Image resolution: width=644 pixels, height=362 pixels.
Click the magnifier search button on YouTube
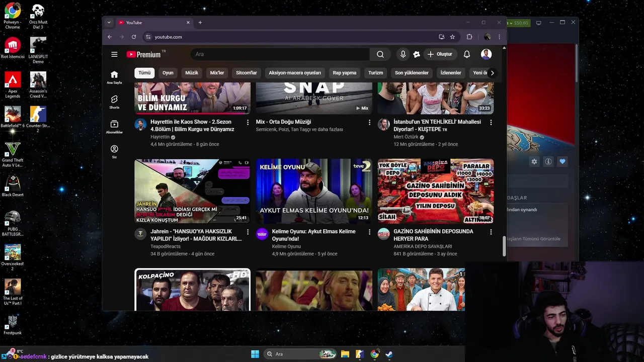[x=380, y=54]
